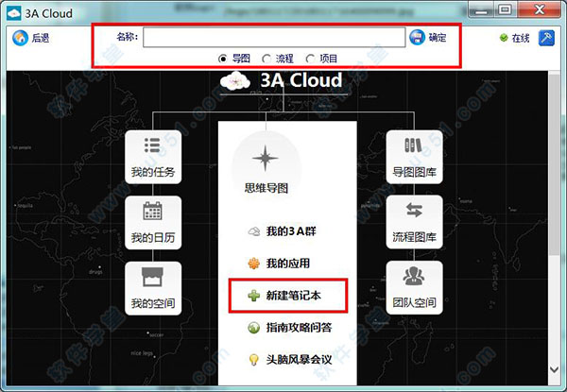Open the hammer tools icon at top right

pyautogui.click(x=546, y=38)
